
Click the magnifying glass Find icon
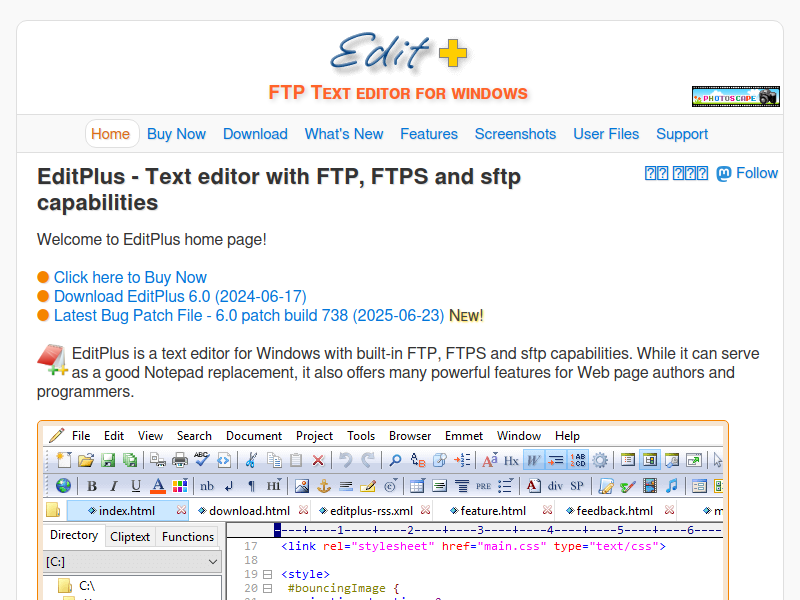click(x=395, y=460)
